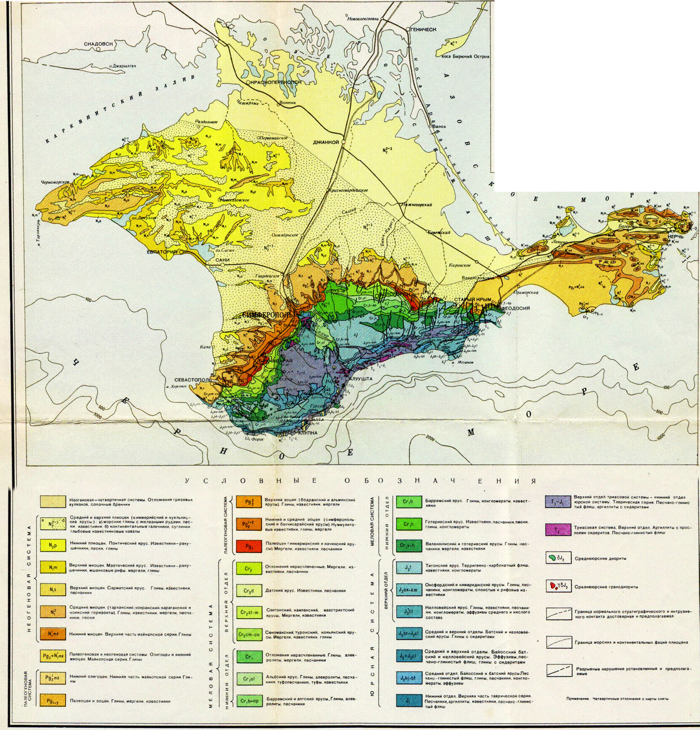Click the Cr₁v-h dark green legend swatch
The height and width of the screenshot is (730, 700).
pos(409,546)
